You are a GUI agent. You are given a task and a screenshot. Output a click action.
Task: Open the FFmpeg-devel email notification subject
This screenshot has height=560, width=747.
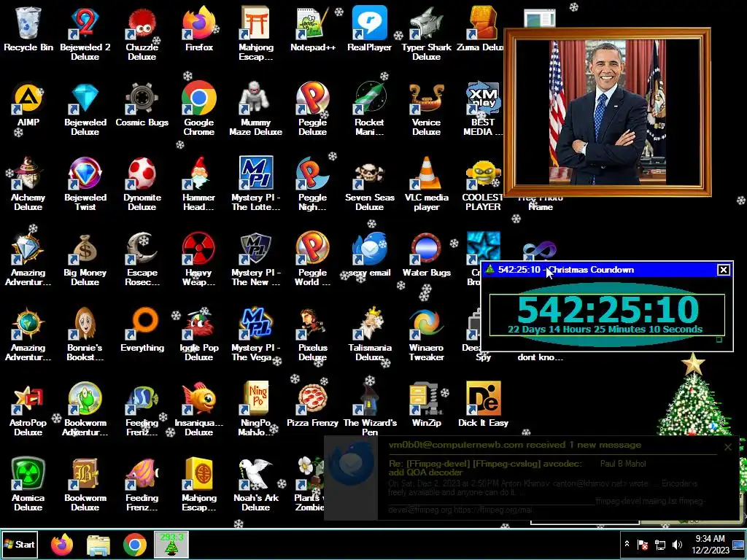pyautogui.click(x=484, y=467)
